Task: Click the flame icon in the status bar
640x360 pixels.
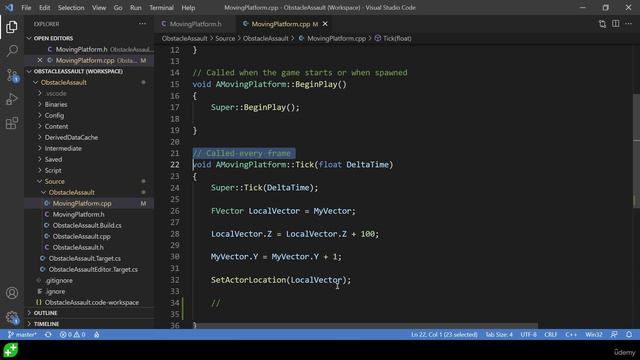Action: pyautogui.click(x=97, y=335)
